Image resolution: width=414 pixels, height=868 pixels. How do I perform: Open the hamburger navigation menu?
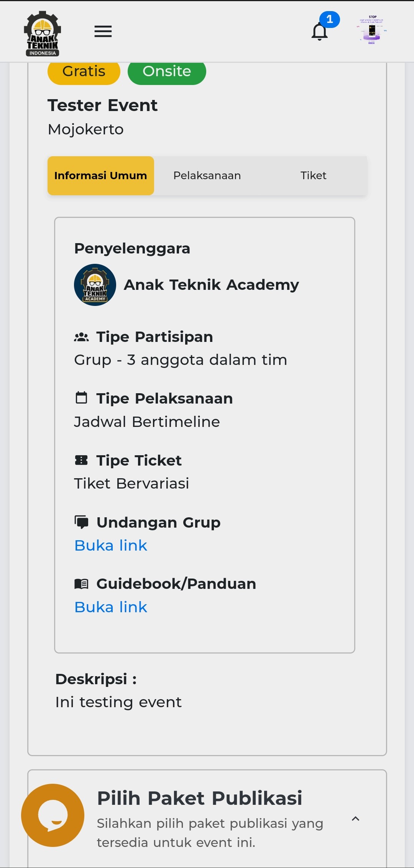coord(103,31)
